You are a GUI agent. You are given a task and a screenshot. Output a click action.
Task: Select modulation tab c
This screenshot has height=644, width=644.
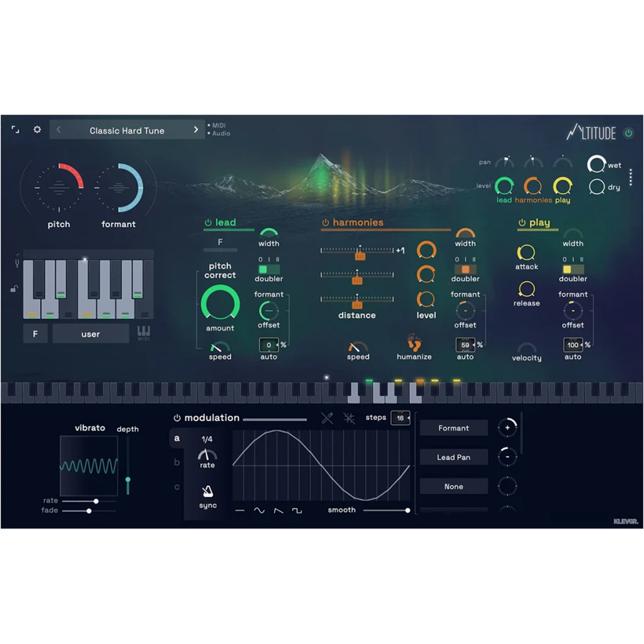pos(177,487)
